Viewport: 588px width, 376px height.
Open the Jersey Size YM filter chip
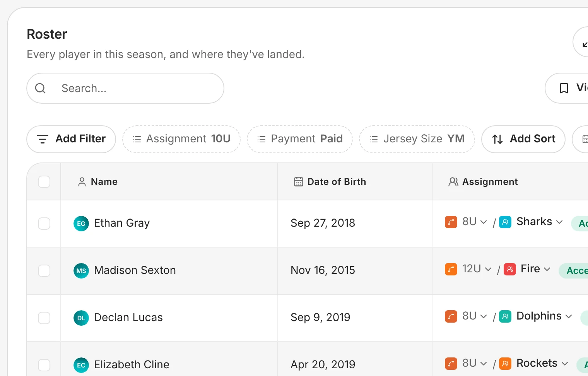point(417,139)
